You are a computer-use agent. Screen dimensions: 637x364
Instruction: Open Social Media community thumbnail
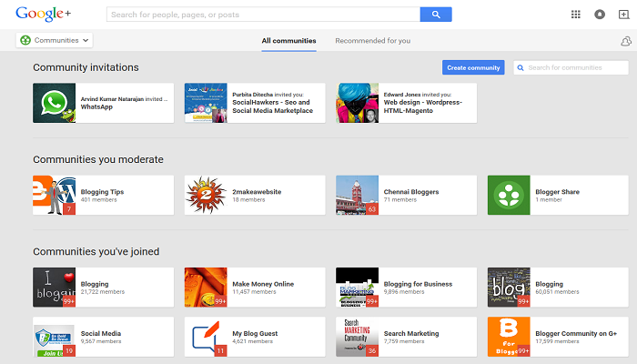point(54,337)
